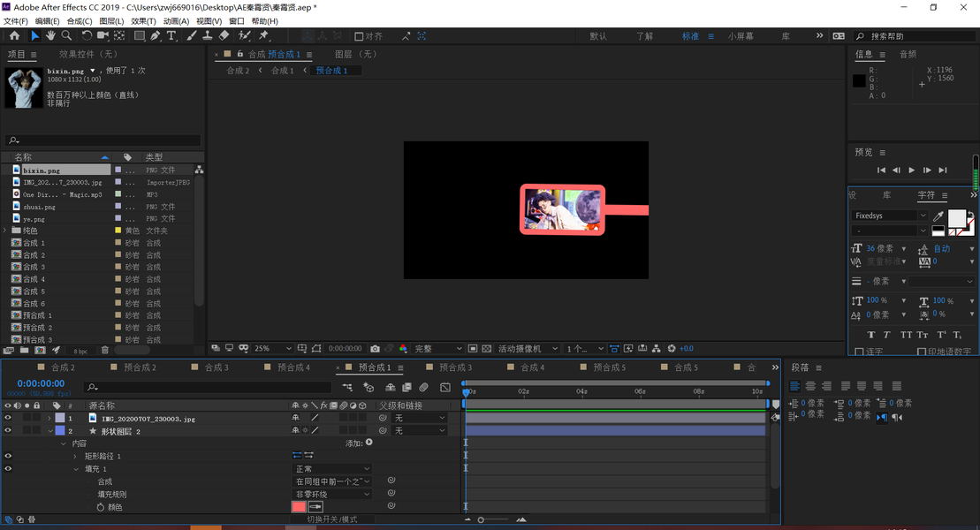
Task: Select the Pen tool
Action: [155, 35]
